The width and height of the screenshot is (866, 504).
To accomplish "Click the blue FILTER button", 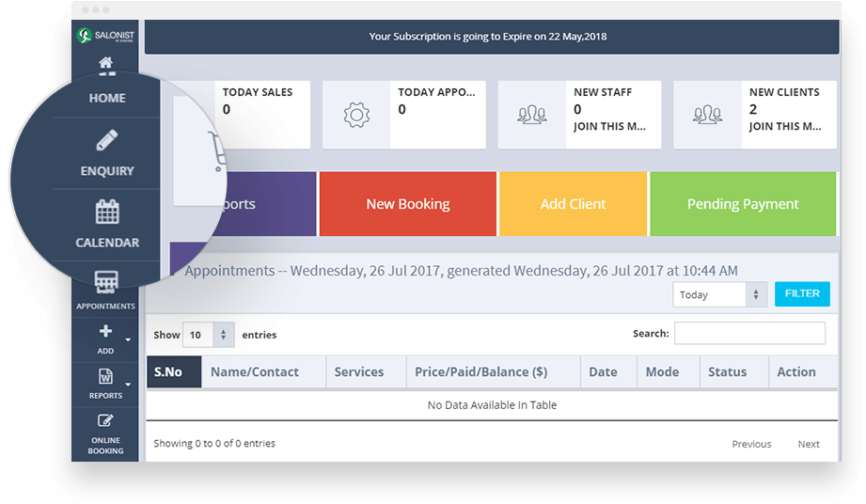I will tap(802, 293).
